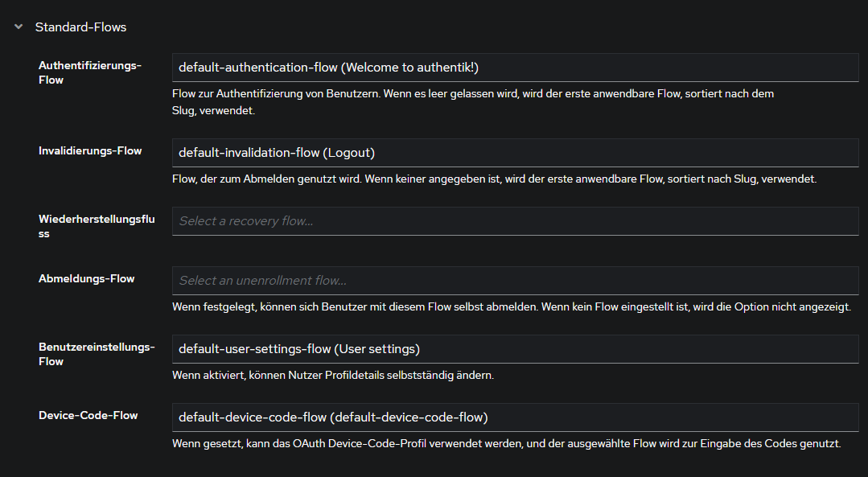The height and width of the screenshot is (477, 868).
Task: Click the help text about Abmelden flow
Action: tap(494, 179)
